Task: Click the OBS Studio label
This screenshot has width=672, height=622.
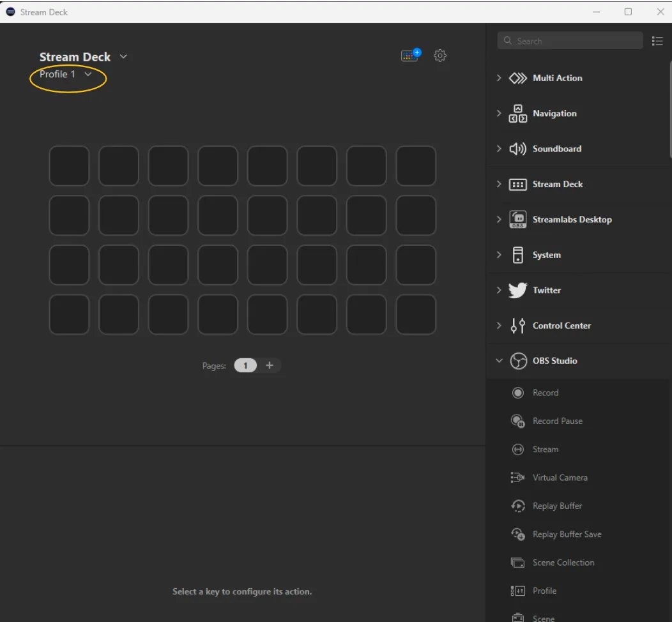Action: (x=555, y=361)
